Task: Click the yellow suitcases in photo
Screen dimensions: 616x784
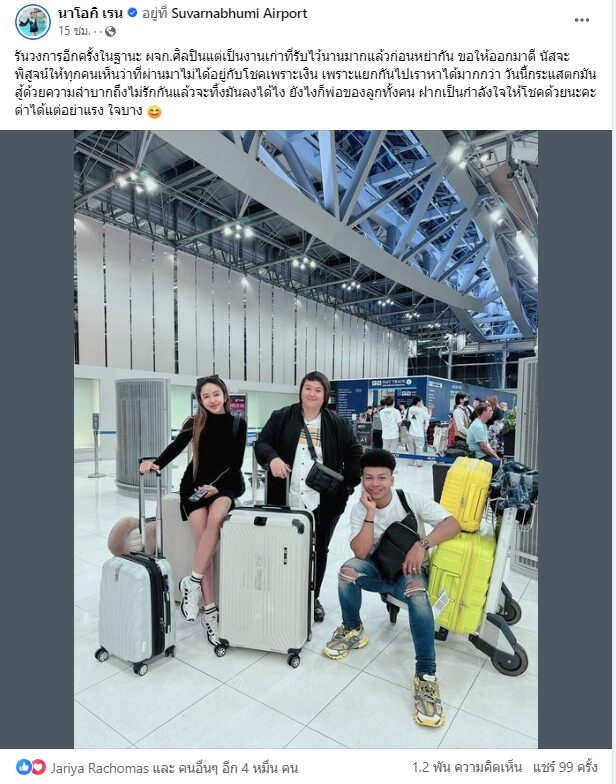Action: click(x=462, y=545)
